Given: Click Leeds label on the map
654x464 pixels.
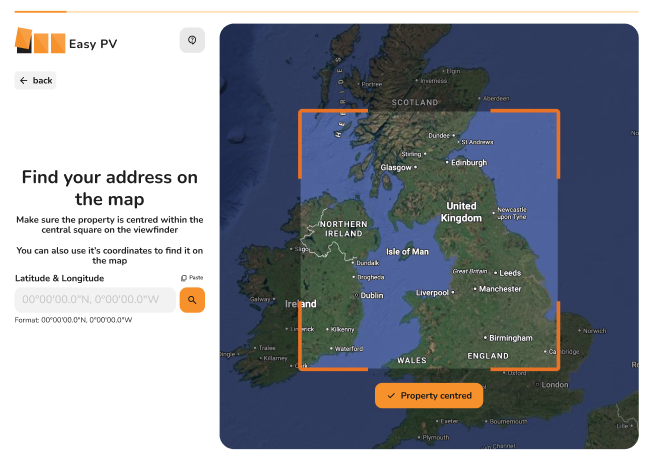Looking at the screenshot, I should tap(510, 273).
